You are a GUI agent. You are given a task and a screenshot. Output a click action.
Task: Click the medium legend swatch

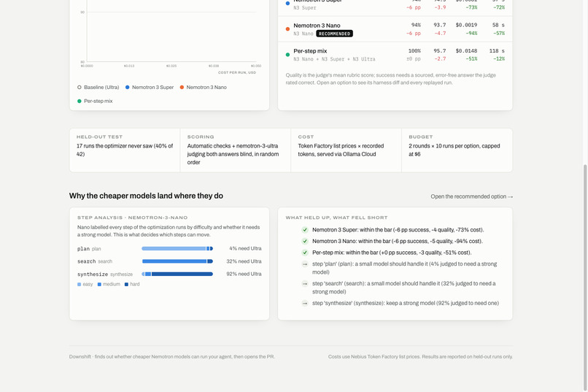click(x=99, y=285)
